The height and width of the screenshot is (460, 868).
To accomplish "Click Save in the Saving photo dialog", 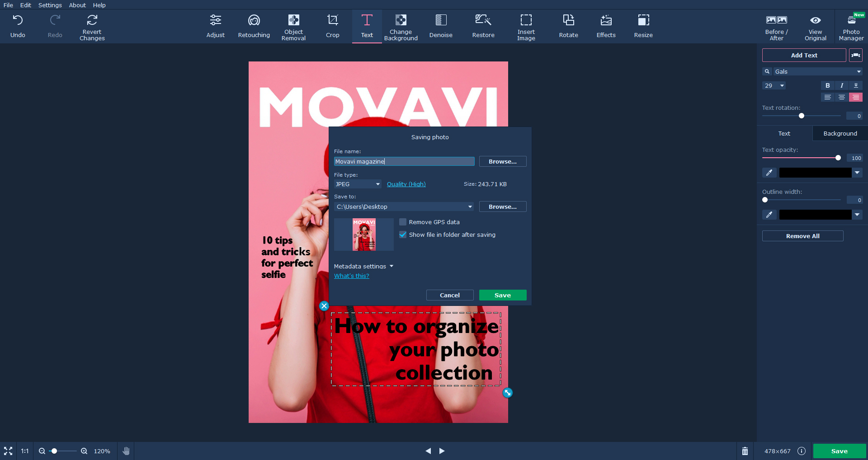I will point(503,295).
